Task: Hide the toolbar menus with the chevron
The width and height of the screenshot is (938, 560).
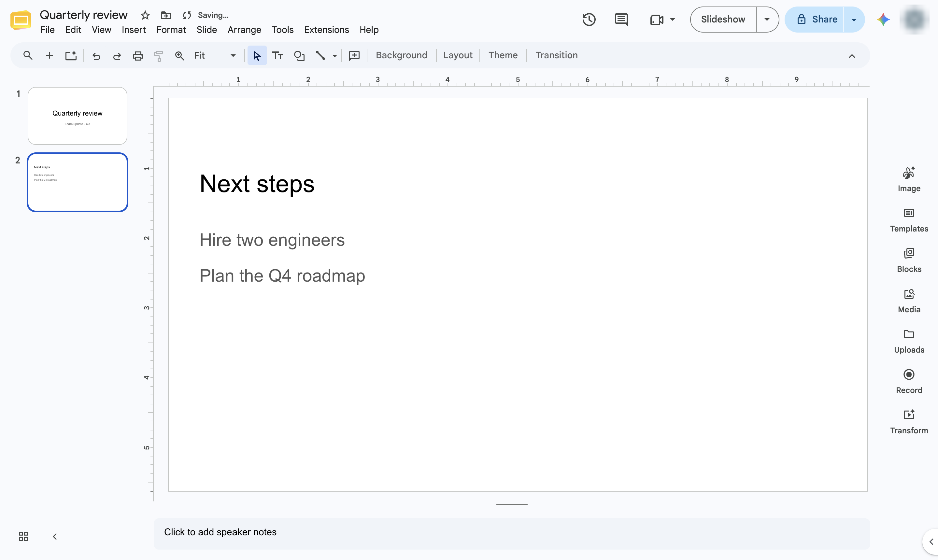Action: (x=852, y=56)
